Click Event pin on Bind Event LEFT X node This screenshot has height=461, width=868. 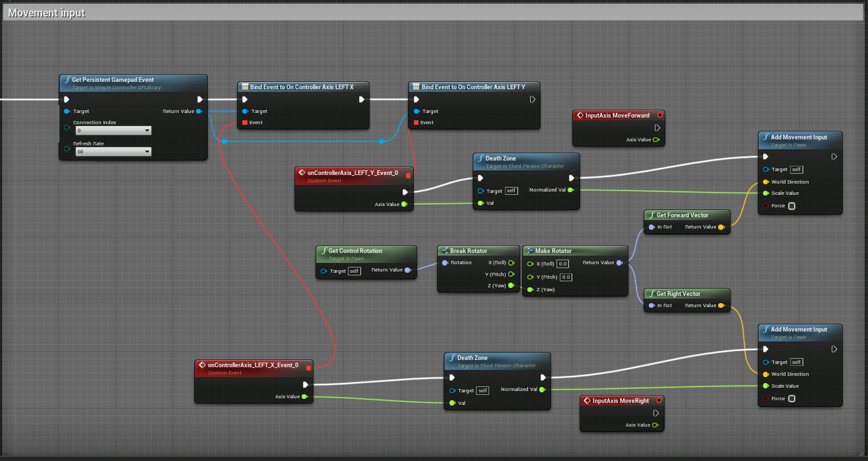coord(245,122)
